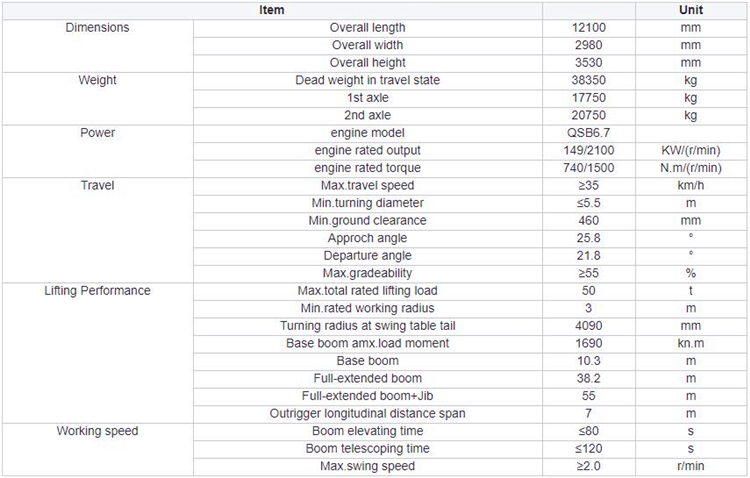Click the Power category cell
This screenshot has height=478, width=750.
pos(98,151)
